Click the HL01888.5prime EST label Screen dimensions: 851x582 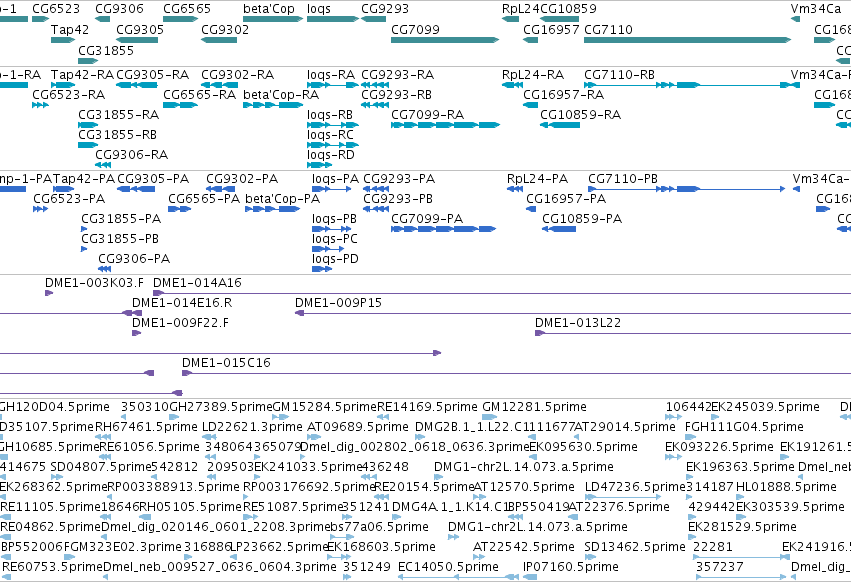[x=786, y=486]
